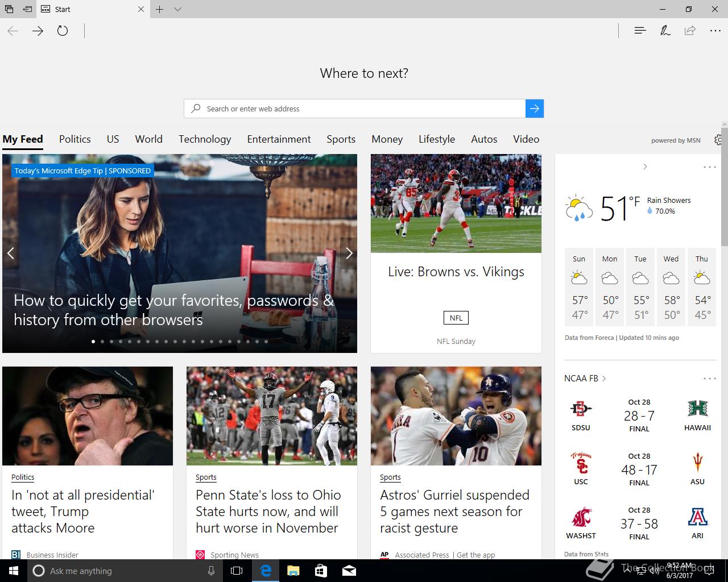Viewport: 728px width, 582px height.
Task: Click the ASU team logo
Action: 697,463
